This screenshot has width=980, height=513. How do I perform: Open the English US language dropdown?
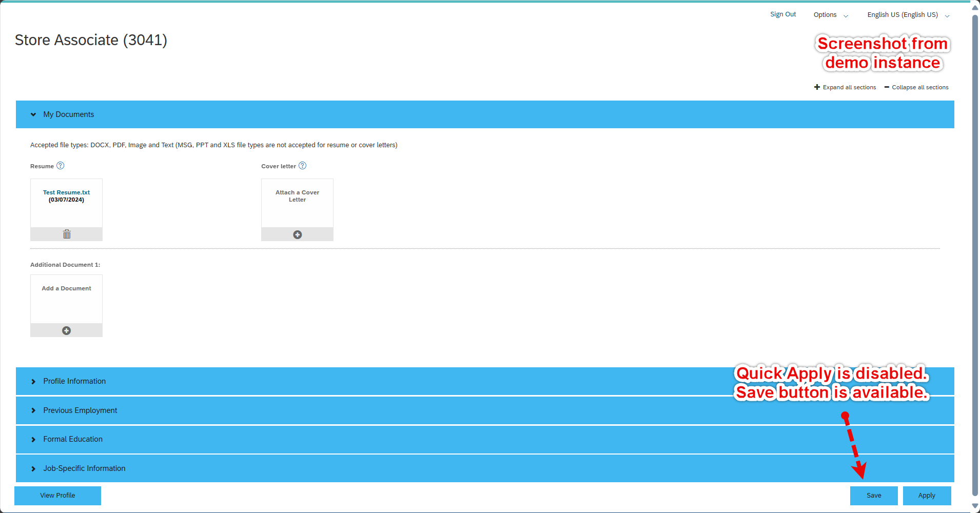(908, 15)
